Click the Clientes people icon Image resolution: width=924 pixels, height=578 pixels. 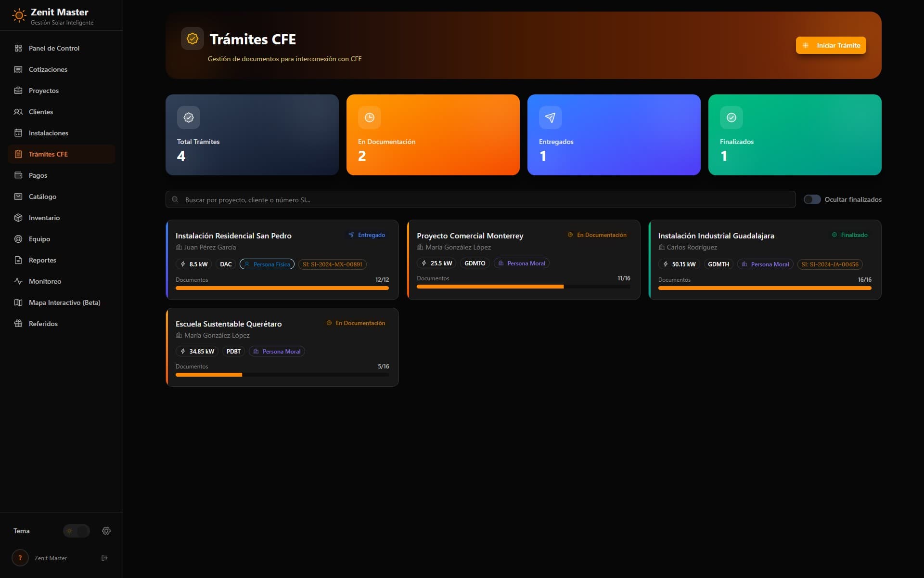tap(18, 112)
